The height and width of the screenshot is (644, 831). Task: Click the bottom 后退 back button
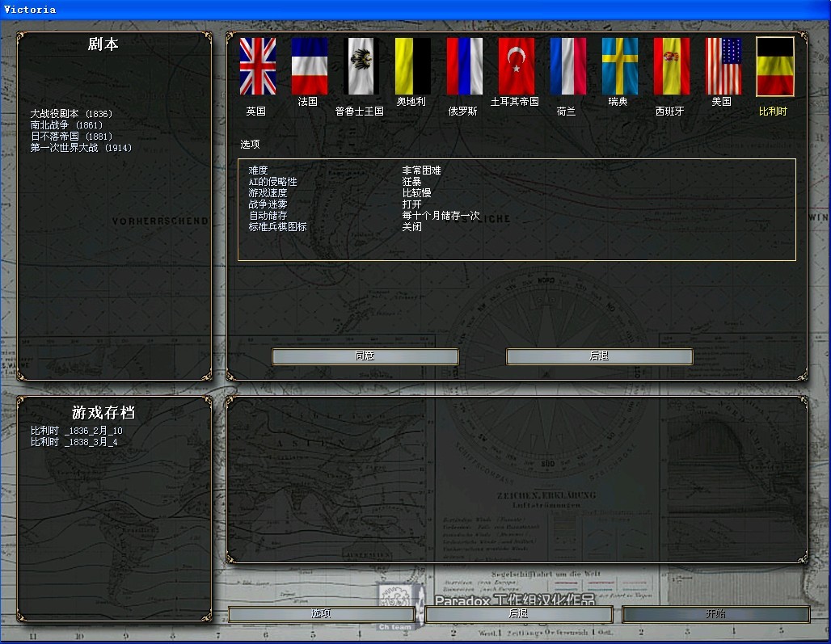click(518, 614)
